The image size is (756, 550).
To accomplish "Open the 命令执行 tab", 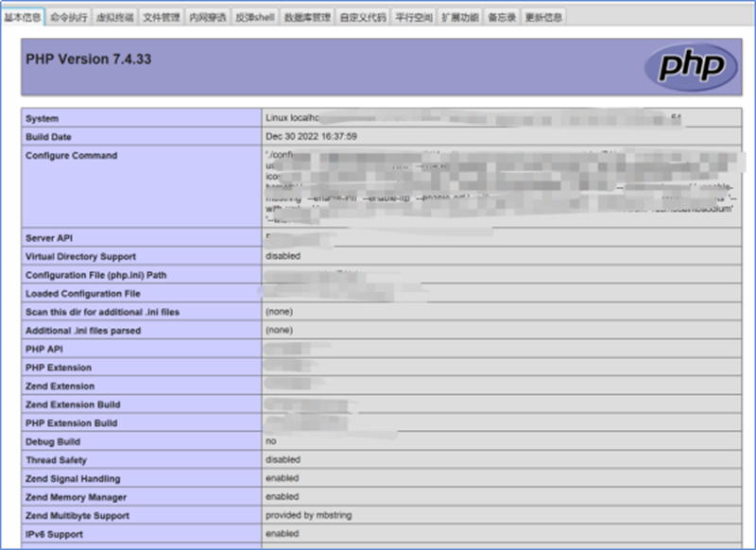I will click(68, 17).
